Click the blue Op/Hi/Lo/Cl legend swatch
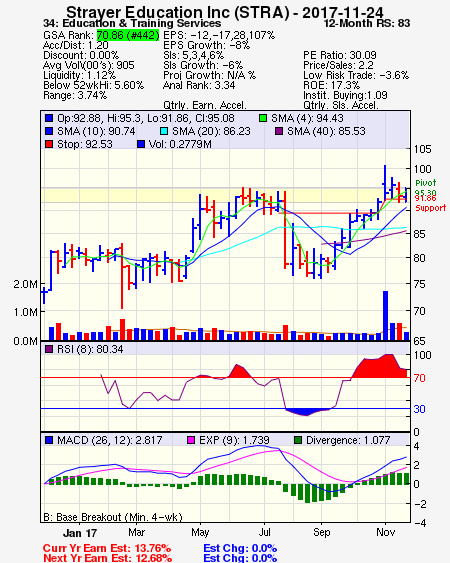The height and width of the screenshot is (563, 450). [x=49, y=118]
